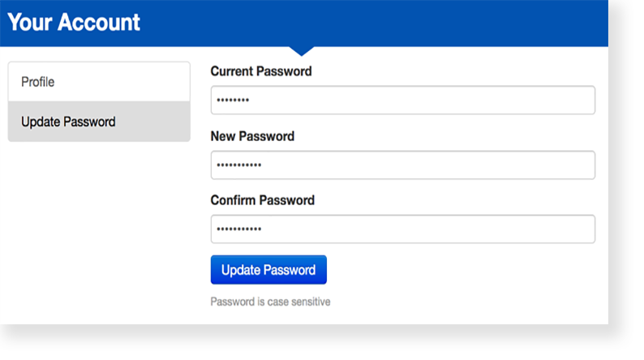Click the New Password label text
This screenshot has width=644, height=360.
252,136
